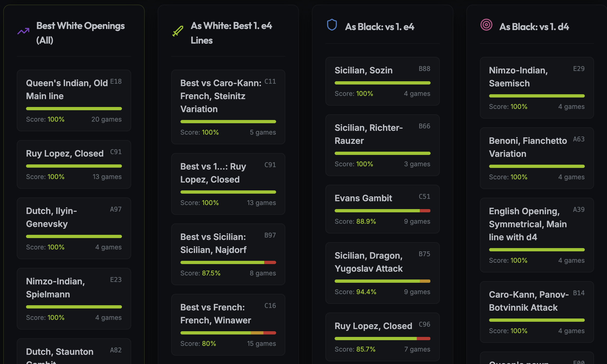Viewport: 607px width, 364px height.
Task: Select Best vs Caro-Kann French Steinitz card
Action: [x=228, y=107]
